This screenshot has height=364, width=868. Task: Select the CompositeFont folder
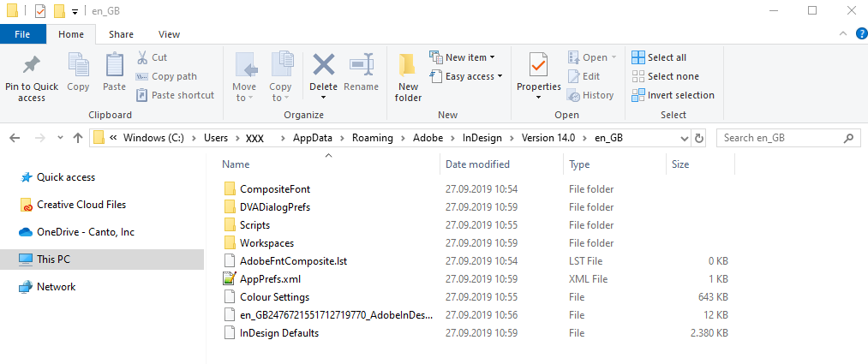point(275,189)
